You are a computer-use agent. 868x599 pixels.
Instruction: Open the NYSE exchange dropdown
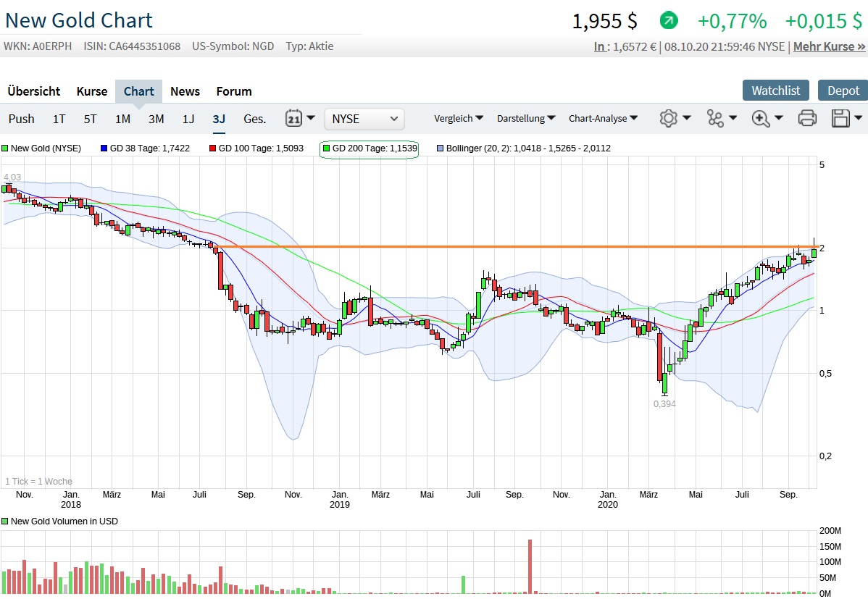[x=364, y=118]
